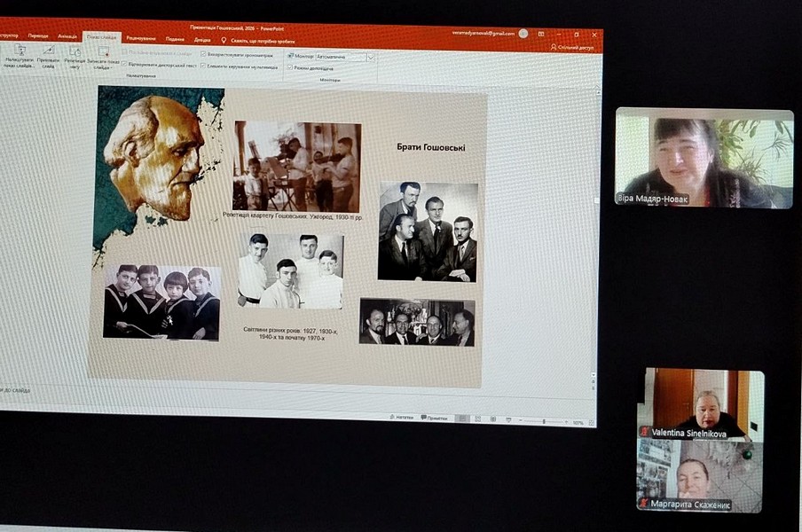The image size is (802, 532).
Task: Open Comments pane from status bar
Action: pyautogui.click(x=434, y=418)
